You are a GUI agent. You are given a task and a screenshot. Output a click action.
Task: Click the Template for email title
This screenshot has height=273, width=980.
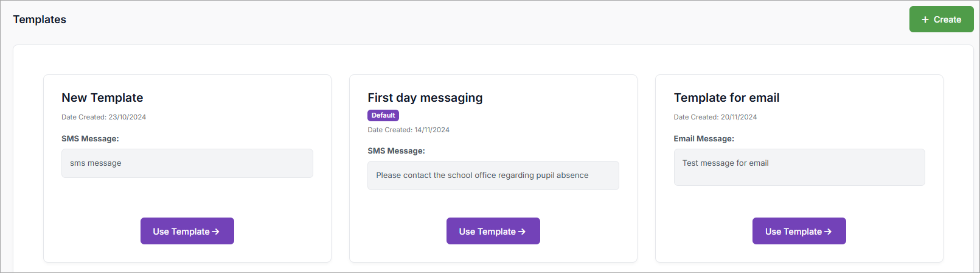click(726, 97)
